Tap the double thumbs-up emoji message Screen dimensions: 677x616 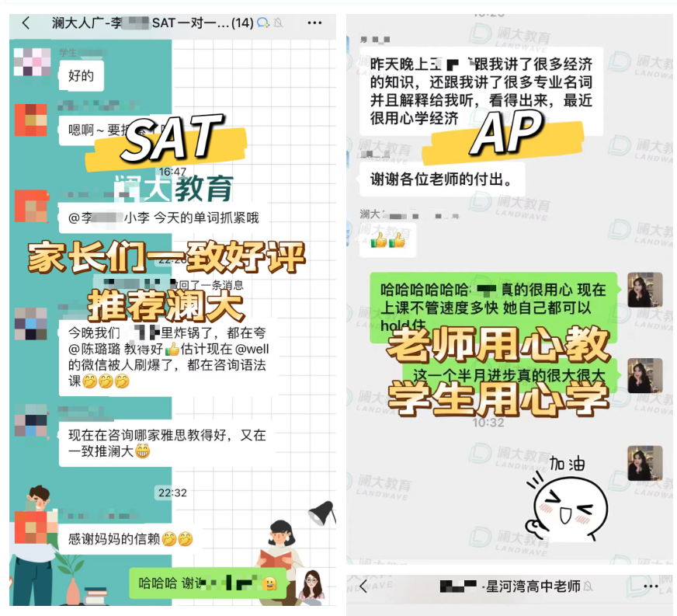[x=387, y=240]
